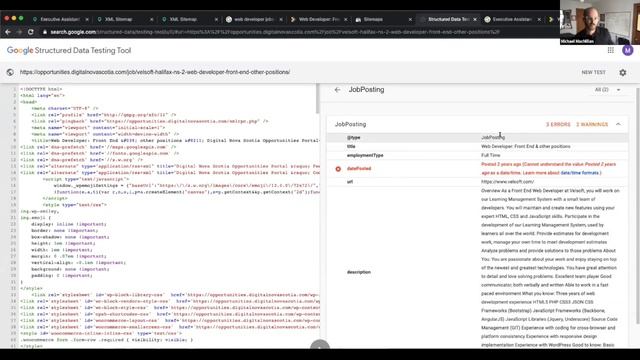Switch to second XML Sitemap tab
The height and width of the screenshot is (360, 640).
[x=188, y=19]
